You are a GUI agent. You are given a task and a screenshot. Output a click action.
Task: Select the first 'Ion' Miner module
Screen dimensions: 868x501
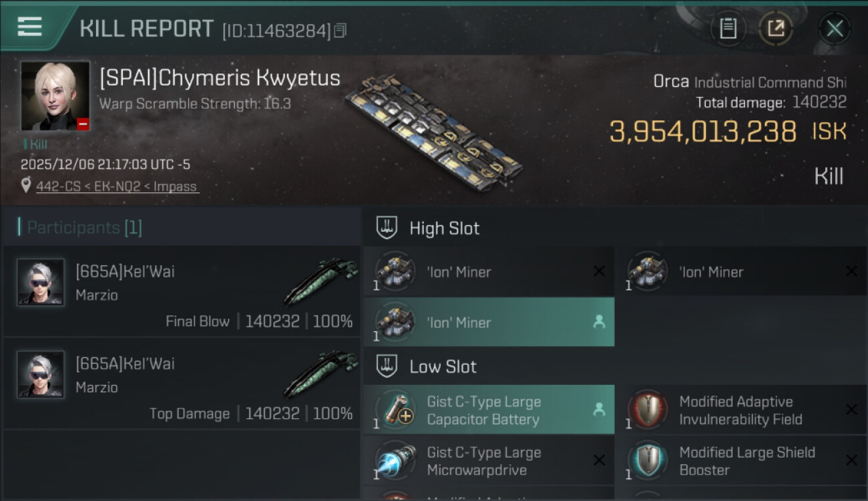458,272
